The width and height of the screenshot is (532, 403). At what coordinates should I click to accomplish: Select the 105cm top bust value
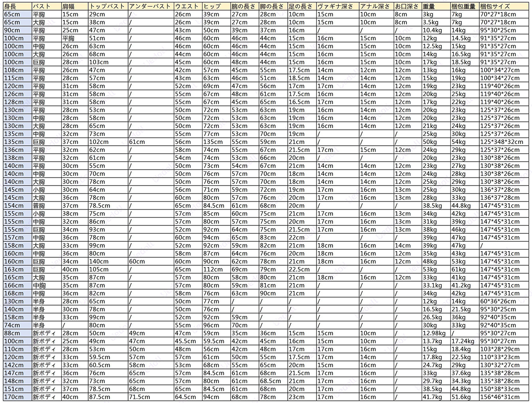click(108, 269)
